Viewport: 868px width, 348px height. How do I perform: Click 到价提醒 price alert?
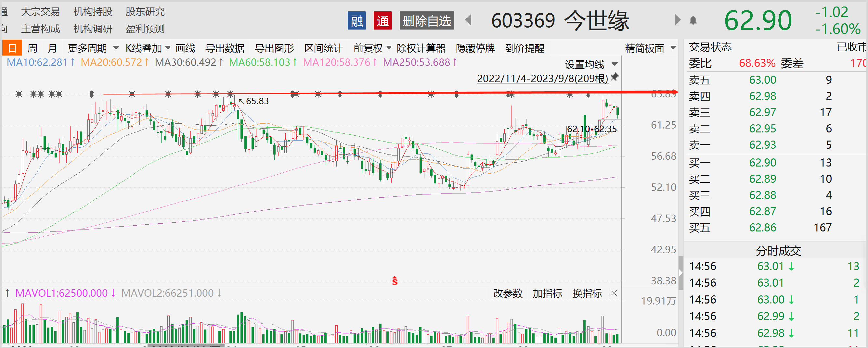(525, 48)
